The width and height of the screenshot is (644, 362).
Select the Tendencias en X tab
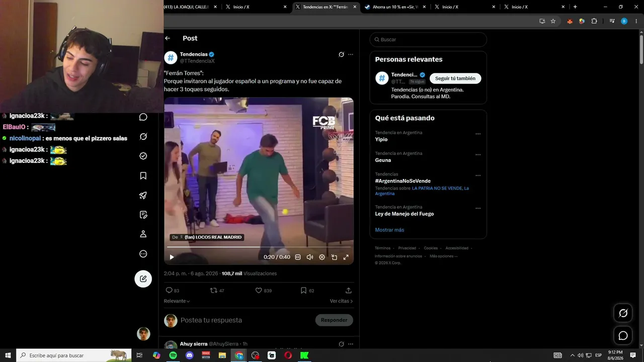coord(326,7)
